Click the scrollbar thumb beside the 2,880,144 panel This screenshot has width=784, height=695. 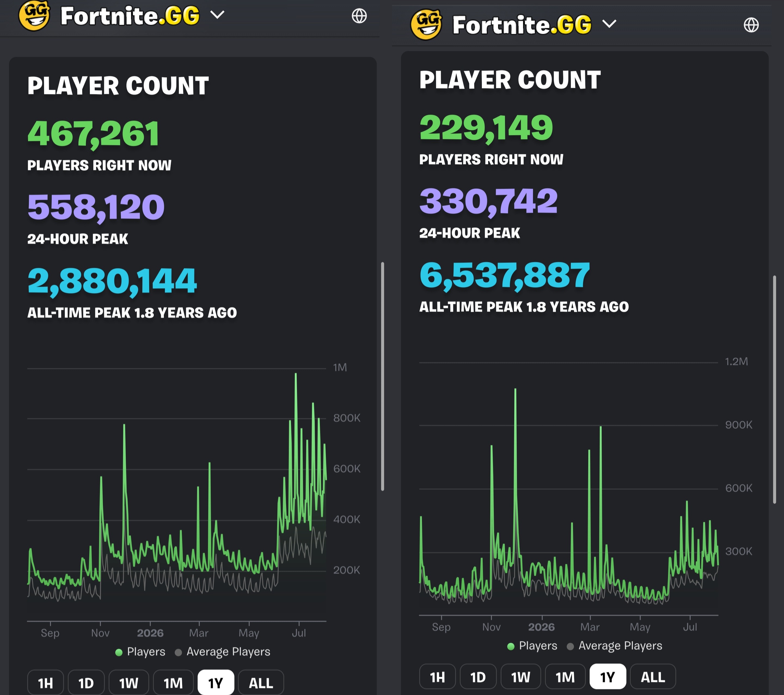(x=382, y=376)
